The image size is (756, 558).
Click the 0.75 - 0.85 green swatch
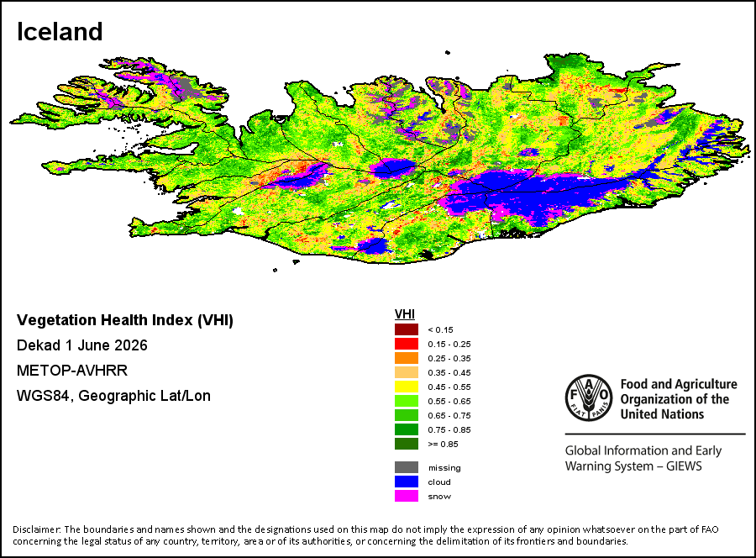pyautogui.click(x=407, y=429)
